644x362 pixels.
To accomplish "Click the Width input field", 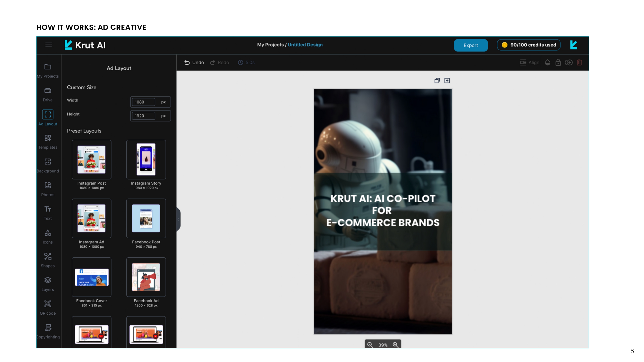I will [x=143, y=102].
